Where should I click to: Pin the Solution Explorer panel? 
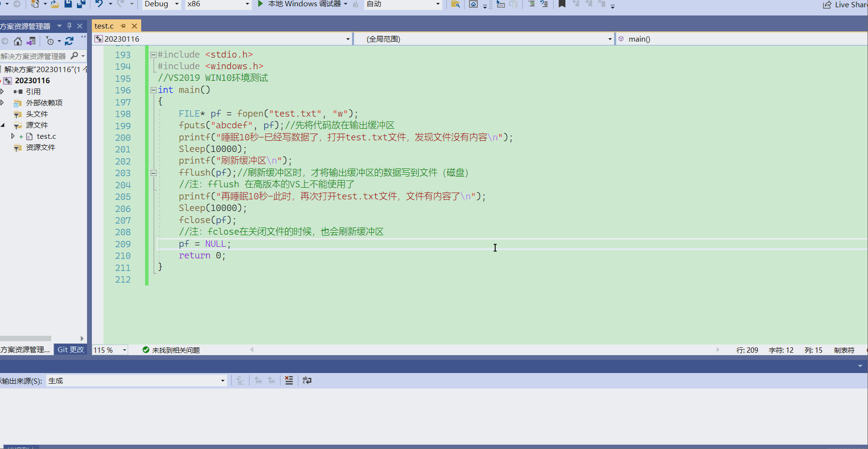70,26
